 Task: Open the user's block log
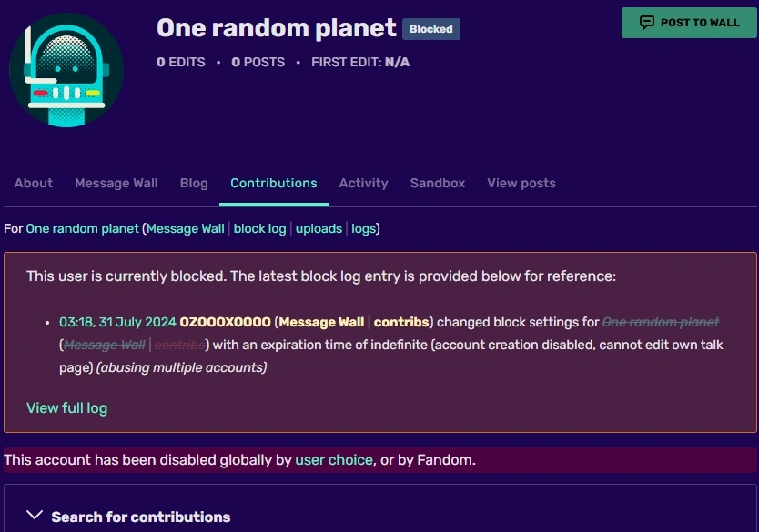[259, 228]
